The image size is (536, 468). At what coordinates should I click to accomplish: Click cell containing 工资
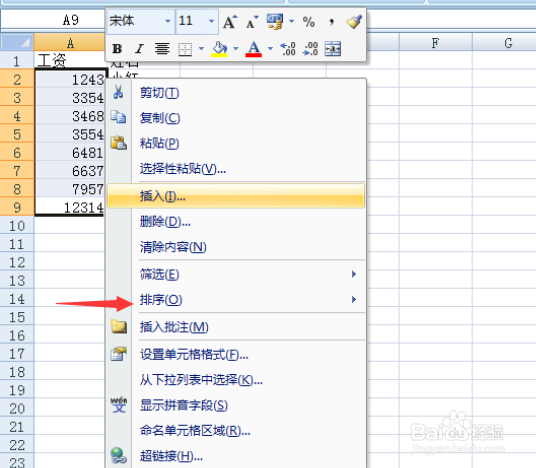pyautogui.click(x=70, y=61)
